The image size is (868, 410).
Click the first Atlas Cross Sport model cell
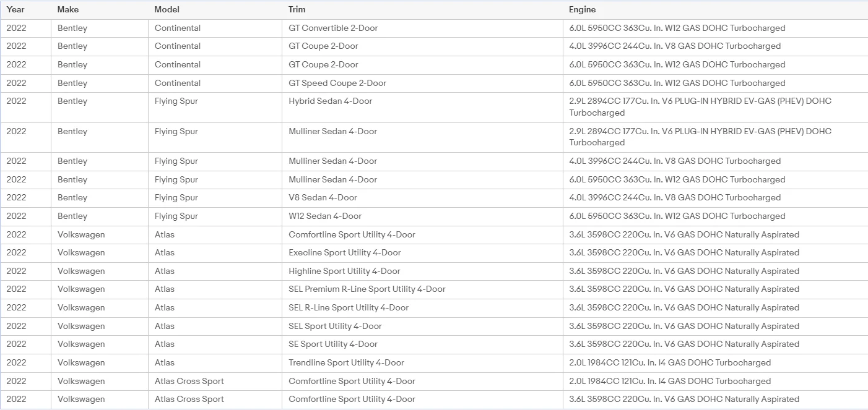tap(215, 382)
